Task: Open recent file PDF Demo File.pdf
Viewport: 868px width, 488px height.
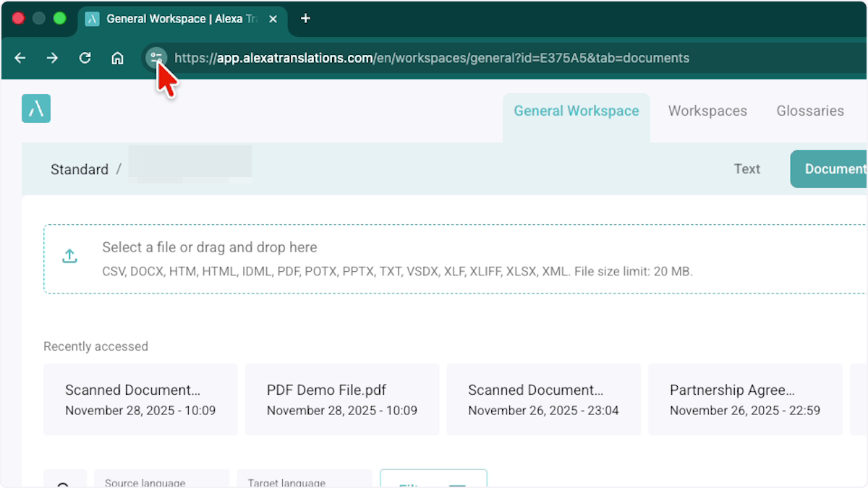Action: click(341, 399)
